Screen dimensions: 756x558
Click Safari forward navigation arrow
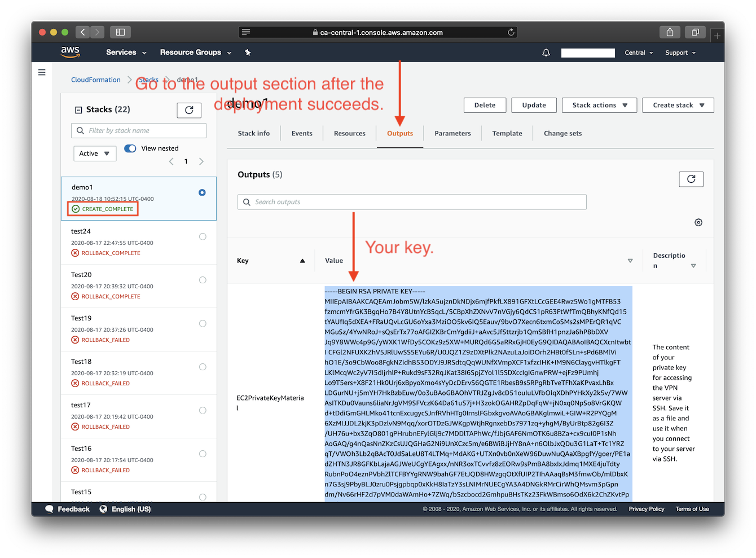(x=98, y=32)
